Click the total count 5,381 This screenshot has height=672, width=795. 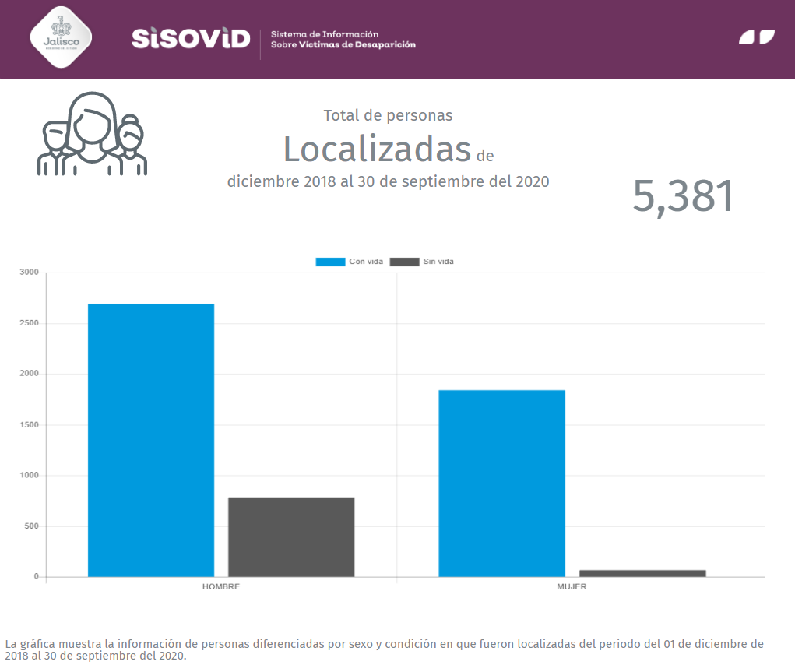683,196
